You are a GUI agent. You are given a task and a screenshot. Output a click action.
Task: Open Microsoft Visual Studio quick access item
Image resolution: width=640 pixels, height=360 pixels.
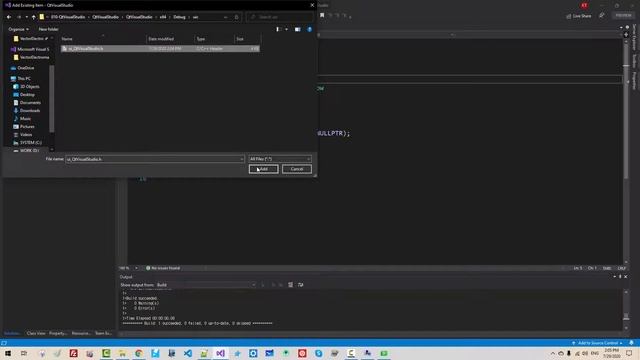[30, 49]
